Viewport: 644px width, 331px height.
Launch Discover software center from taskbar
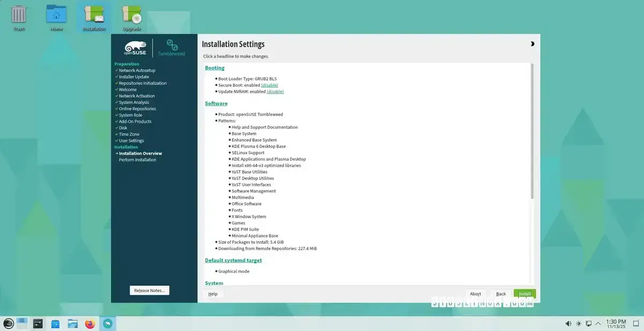coord(55,323)
